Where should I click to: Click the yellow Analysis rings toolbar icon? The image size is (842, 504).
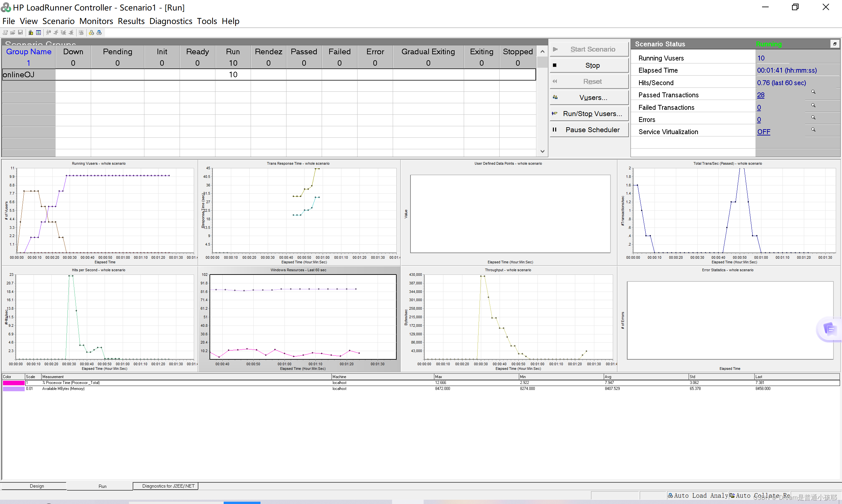(91, 33)
